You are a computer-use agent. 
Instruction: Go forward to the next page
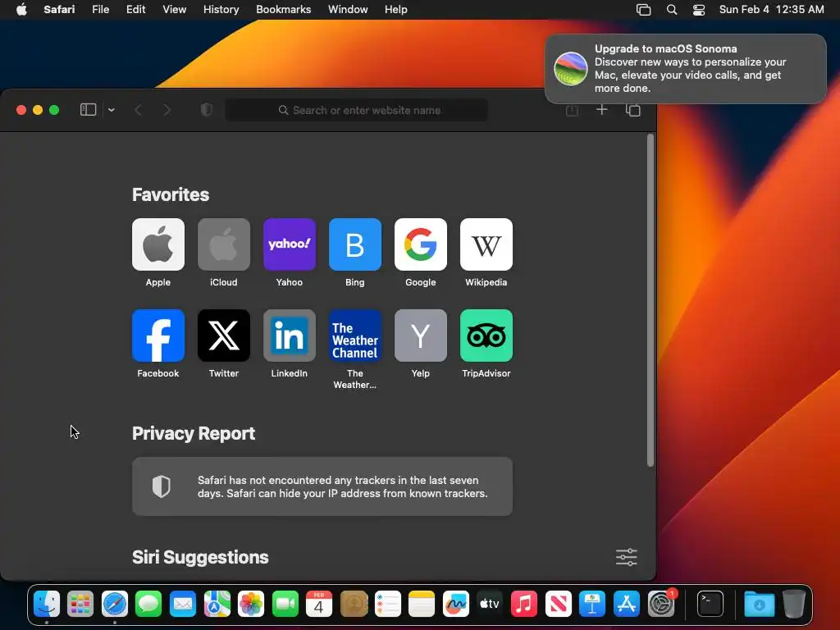click(x=167, y=110)
